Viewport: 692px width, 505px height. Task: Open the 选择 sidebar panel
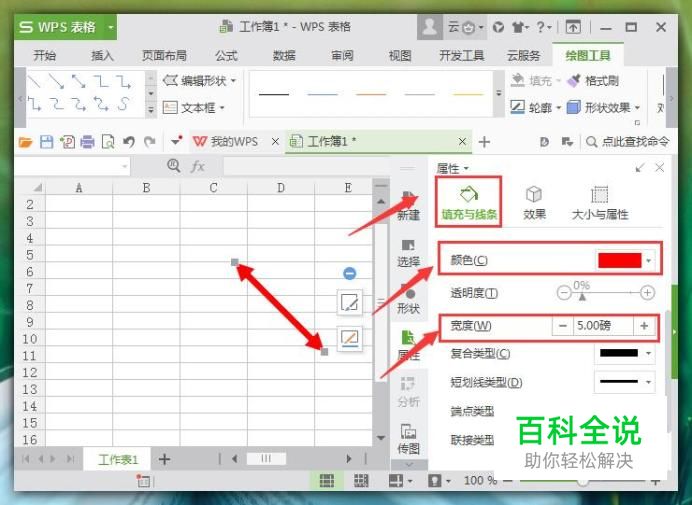[x=408, y=253]
